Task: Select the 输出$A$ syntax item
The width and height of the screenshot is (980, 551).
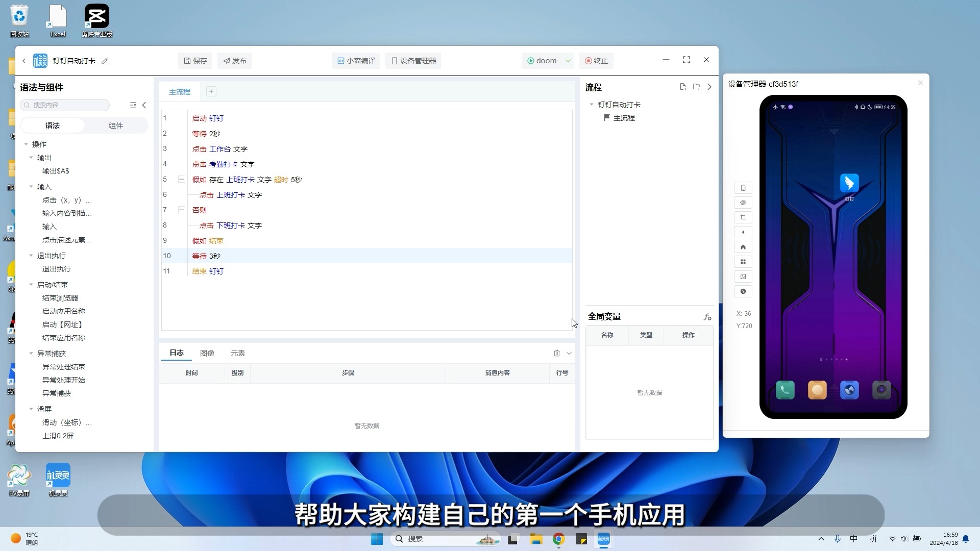Action: pyautogui.click(x=56, y=171)
